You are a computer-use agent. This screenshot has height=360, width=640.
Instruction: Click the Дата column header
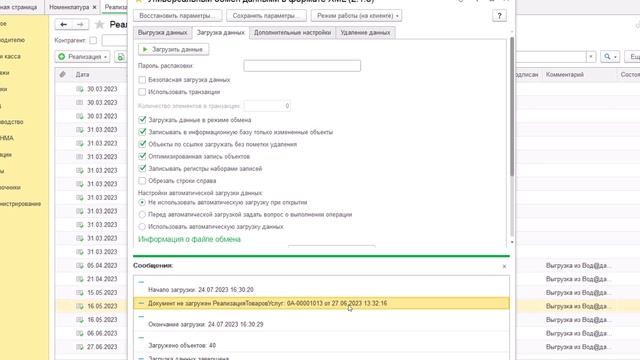(x=82, y=75)
